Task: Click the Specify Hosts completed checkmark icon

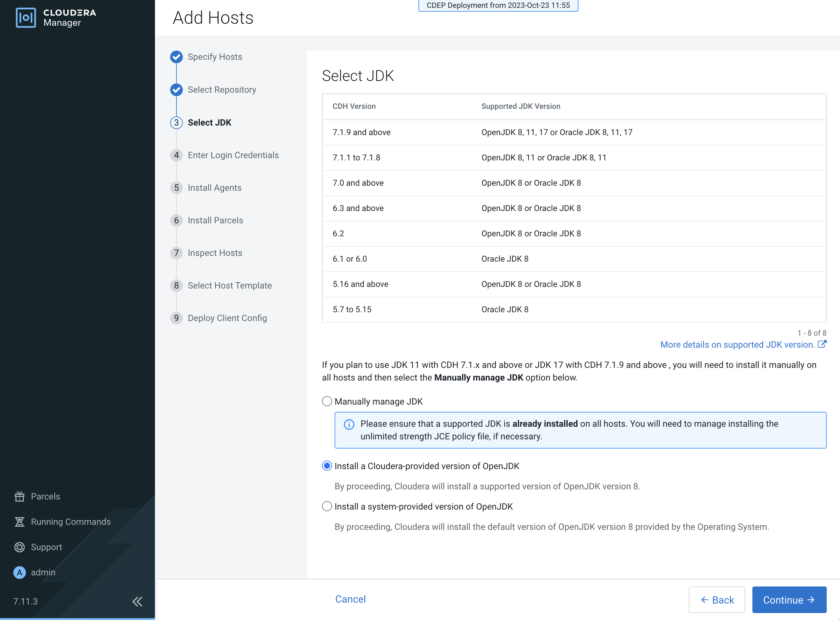Action: 176,57
